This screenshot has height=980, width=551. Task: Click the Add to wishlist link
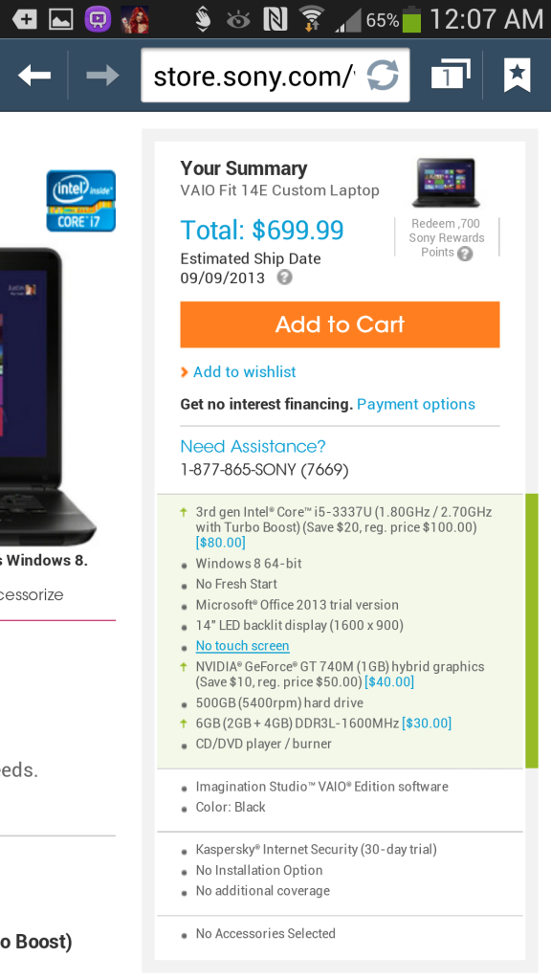[244, 372]
